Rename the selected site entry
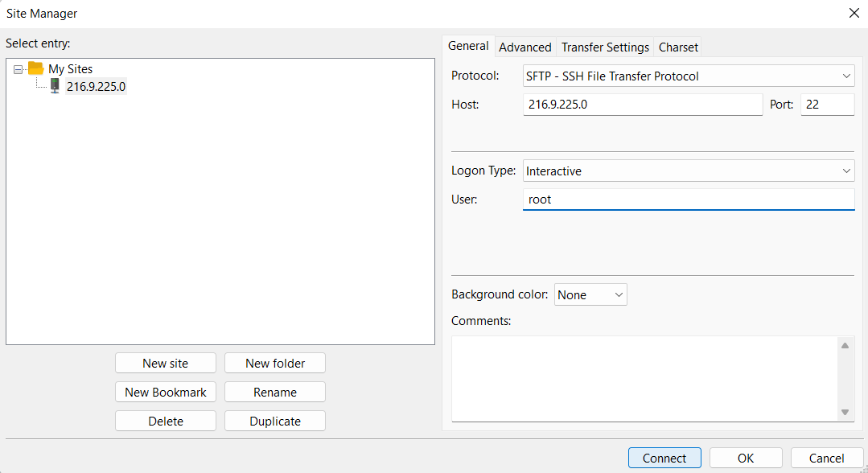This screenshot has width=868, height=473. tap(275, 392)
